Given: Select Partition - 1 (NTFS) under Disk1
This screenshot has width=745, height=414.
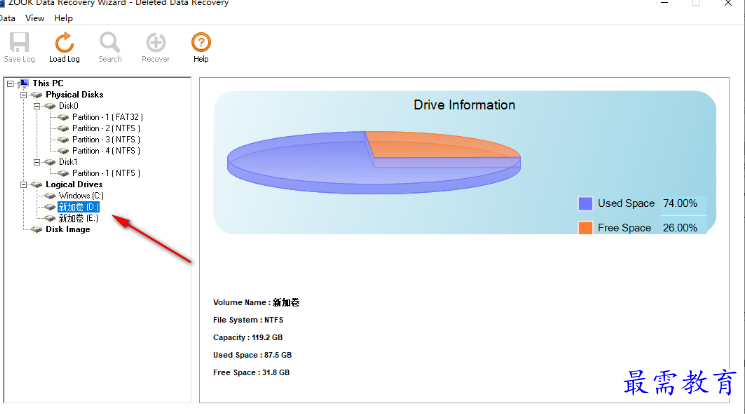Looking at the screenshot, I should click(106, 173).
